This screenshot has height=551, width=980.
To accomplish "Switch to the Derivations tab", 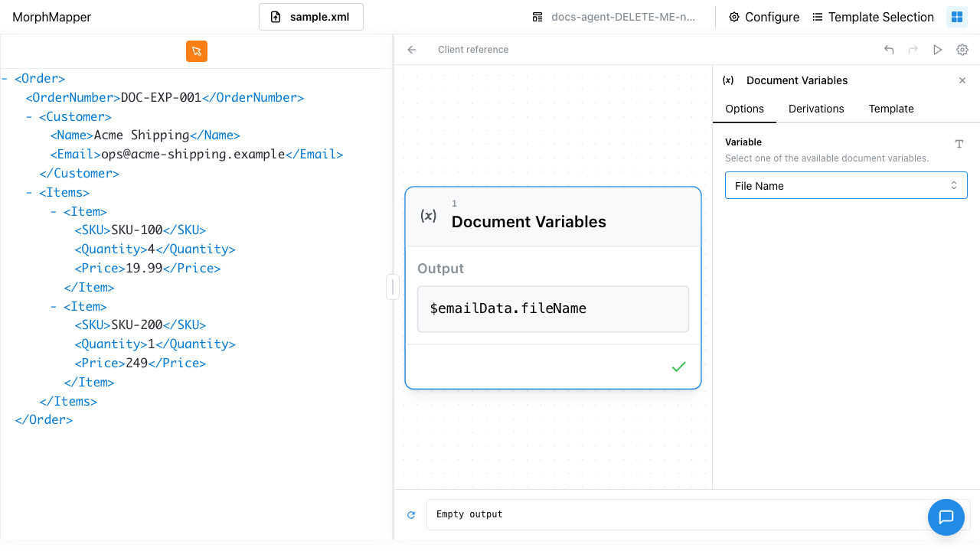I will tap(816, 109).
